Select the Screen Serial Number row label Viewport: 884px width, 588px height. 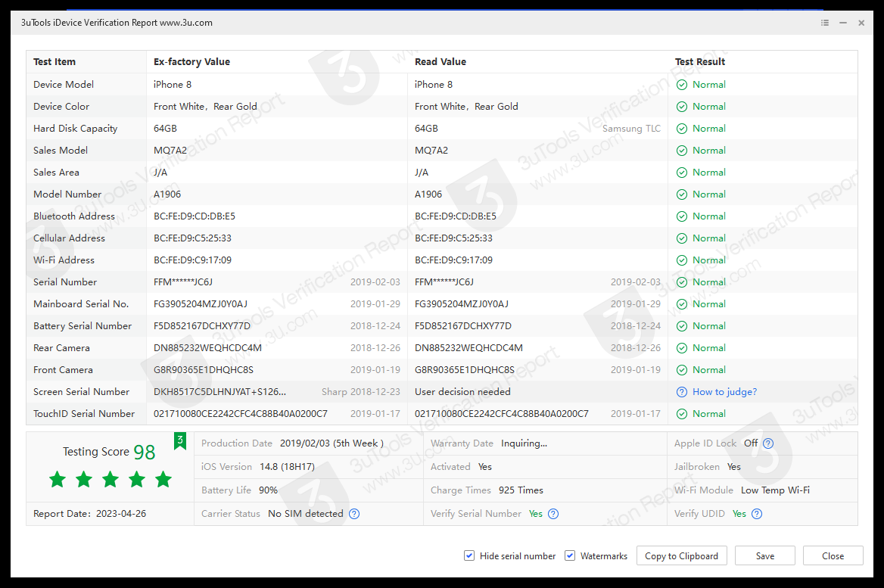(x=82, y=392)
